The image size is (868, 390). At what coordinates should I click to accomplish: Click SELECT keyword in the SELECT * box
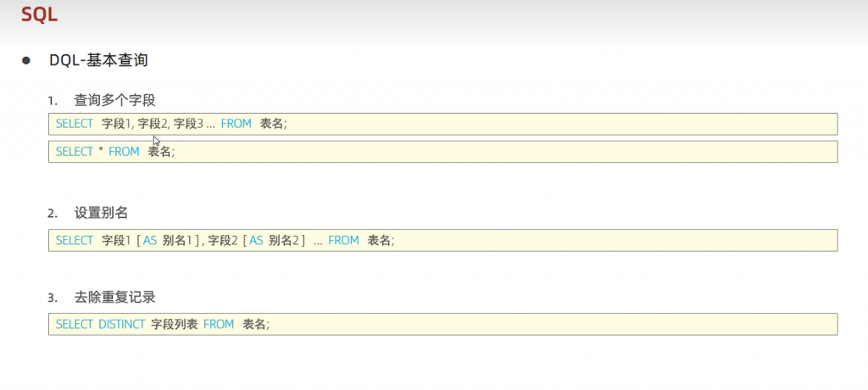(75, 152)
